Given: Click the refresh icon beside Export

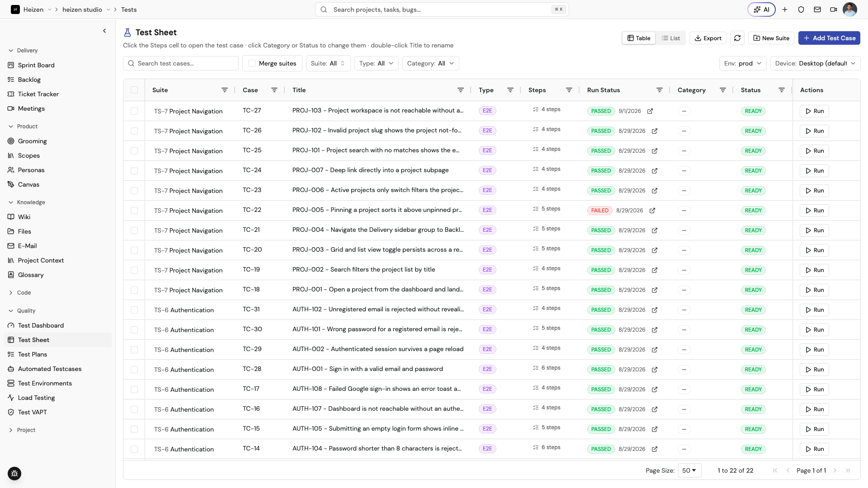Looking at the screenshot, I should [x=737, y=38].
